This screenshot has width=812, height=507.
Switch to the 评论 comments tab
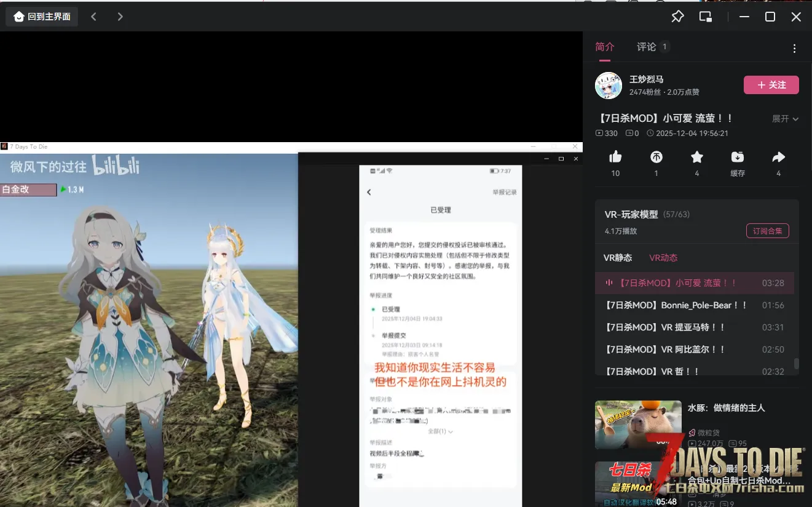647,47
